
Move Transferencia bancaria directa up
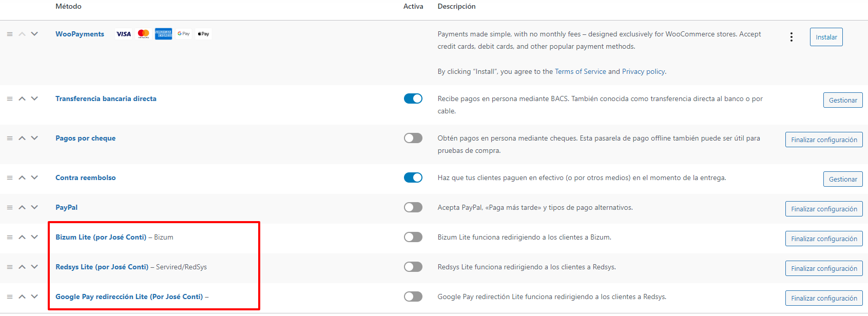coord(22,98)
